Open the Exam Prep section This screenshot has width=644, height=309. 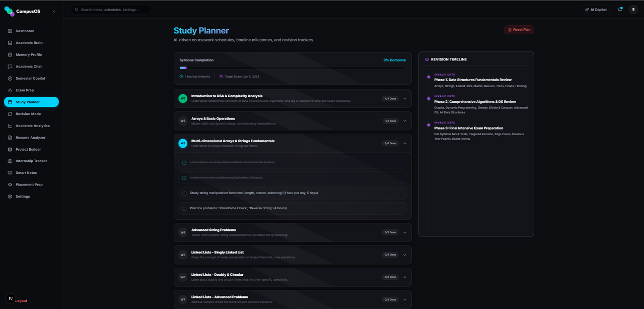pyautogui.click(x=31, y=90)
